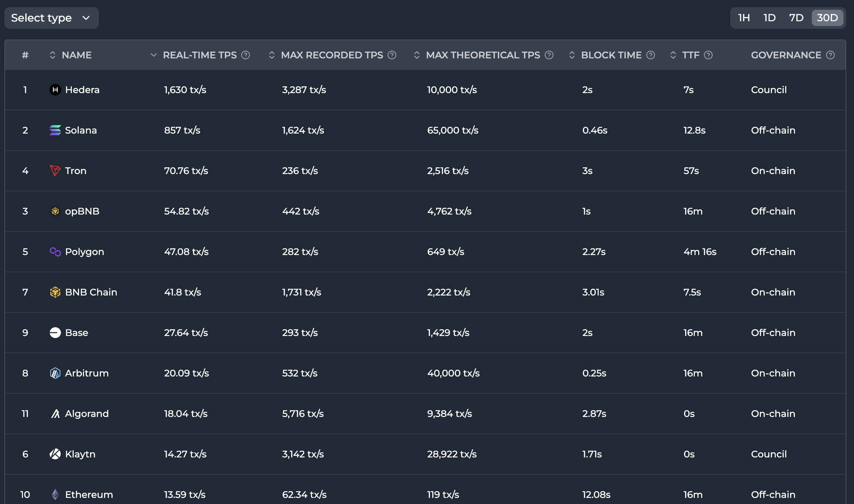This screenshot has width=854, height=504.
Task: Toggle sort on Max Recorded TPS
Action: [271, 55]
